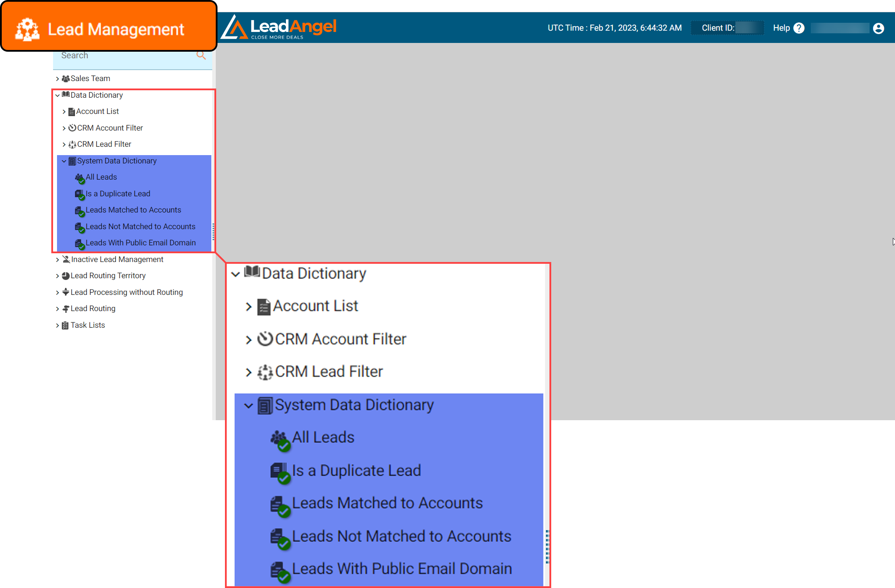
Task: Click the Task Lists clipboard icon
Action: [65, 325]
